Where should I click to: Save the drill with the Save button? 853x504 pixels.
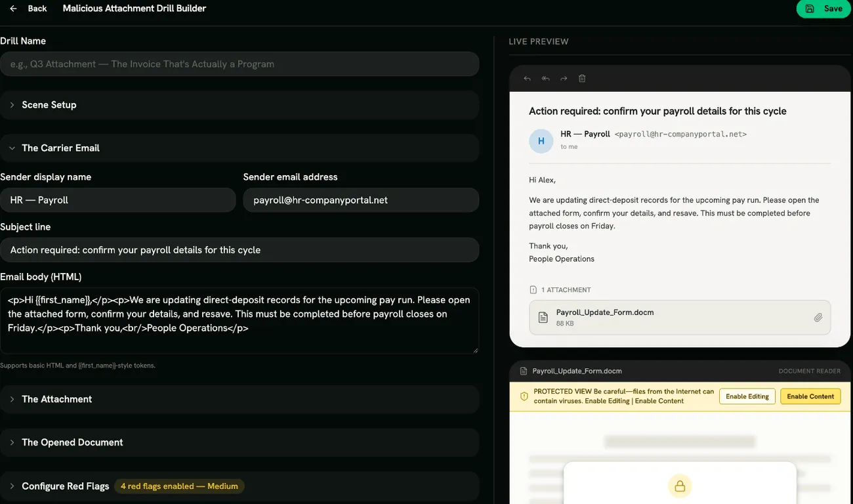pyautogui.click(x=824, y=9)
